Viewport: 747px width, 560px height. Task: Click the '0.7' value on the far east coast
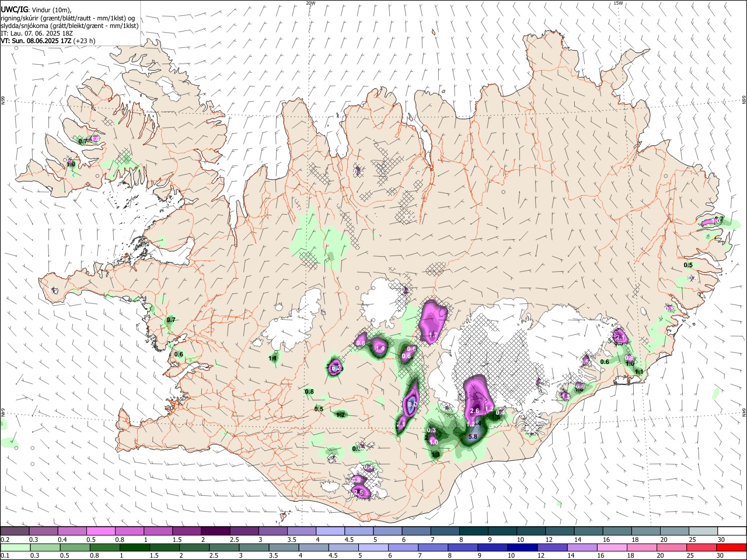(719, 219)
